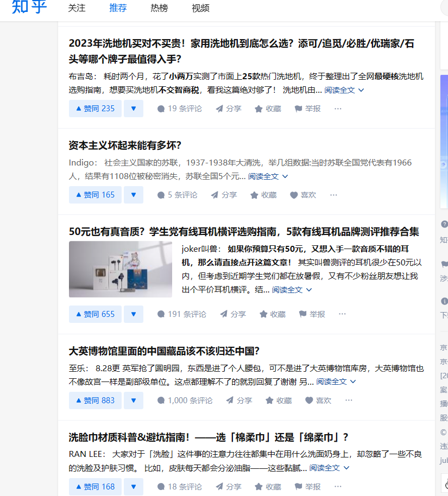Switch to the 关注 tab

(x=77, y=8)
